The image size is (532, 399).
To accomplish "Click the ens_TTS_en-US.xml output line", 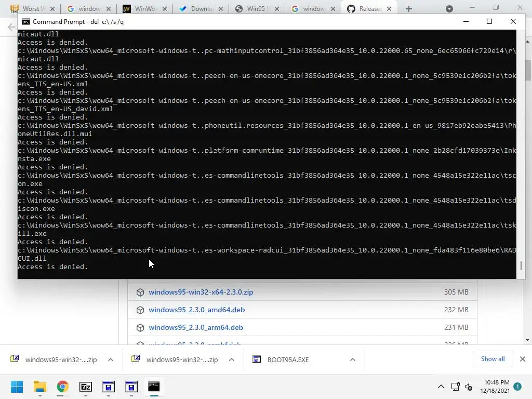I will click(x=52, y=84).
